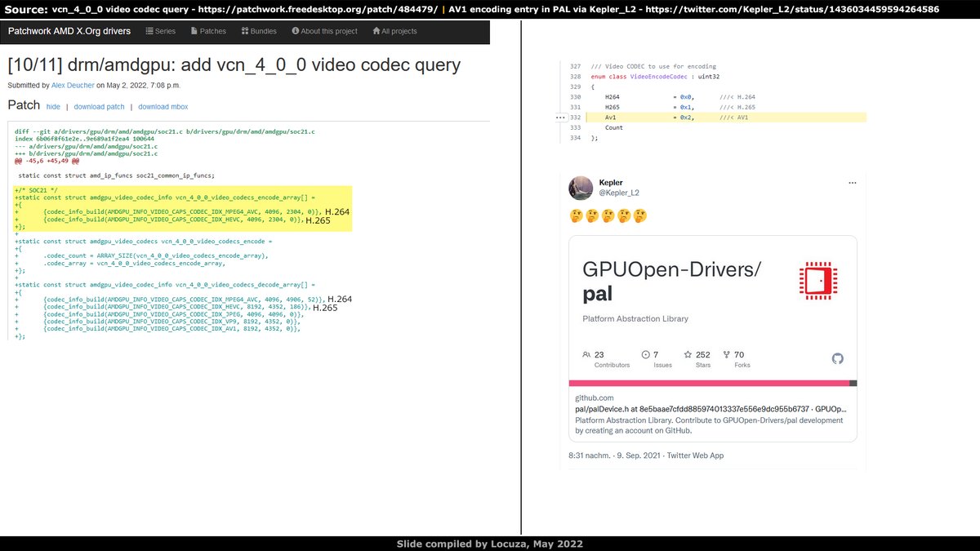Click the @Kepler_L2 handle
The width and height of the screenshot is (980, 551).
pos(618,193)
